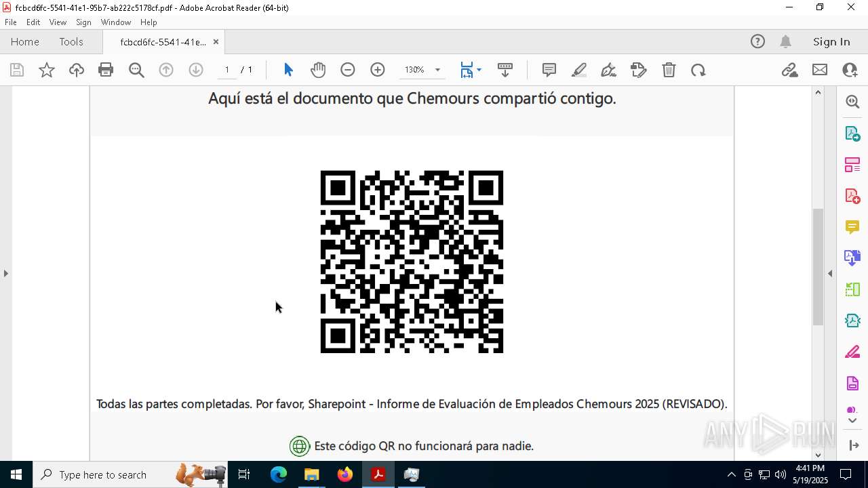868x488 pixels.
Task: Show hidden system tray icons
Action: (731, 474)
